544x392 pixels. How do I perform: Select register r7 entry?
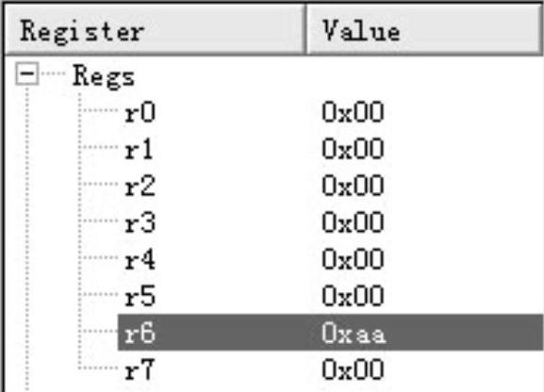139,369
